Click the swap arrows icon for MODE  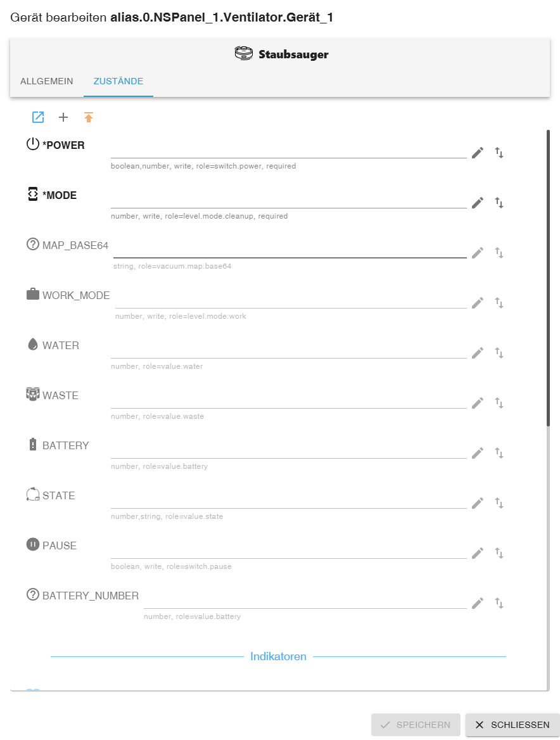[499, 203]
